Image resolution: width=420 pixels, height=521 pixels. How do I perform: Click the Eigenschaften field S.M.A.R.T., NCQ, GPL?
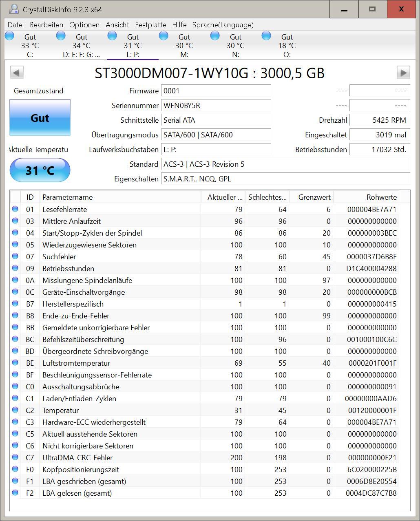point(286,179)
